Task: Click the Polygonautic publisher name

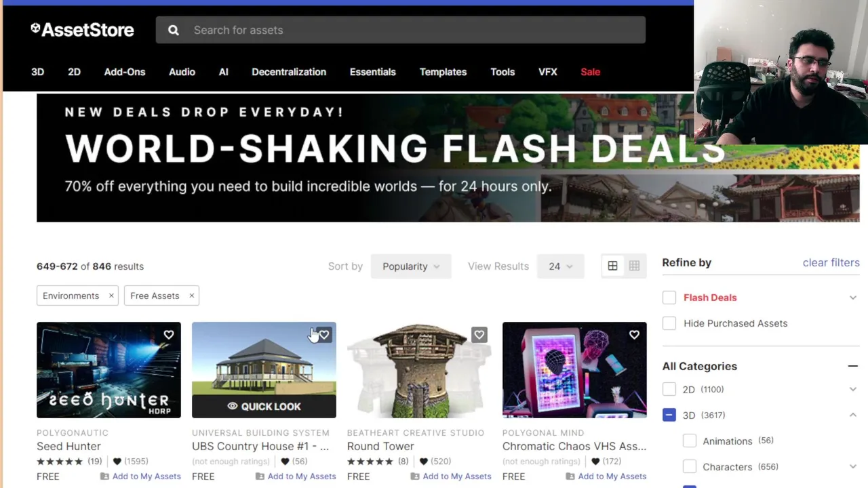Action: [73, 432]
